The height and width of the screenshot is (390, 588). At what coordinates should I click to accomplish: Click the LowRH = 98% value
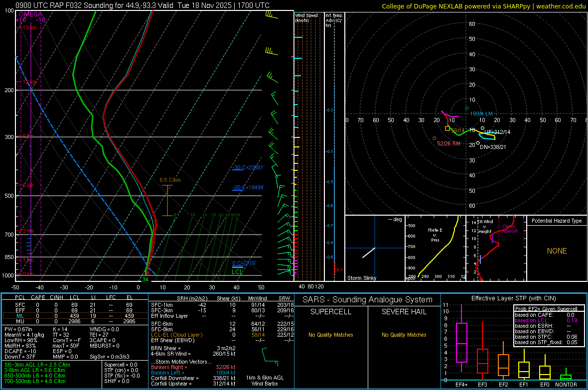20,340
